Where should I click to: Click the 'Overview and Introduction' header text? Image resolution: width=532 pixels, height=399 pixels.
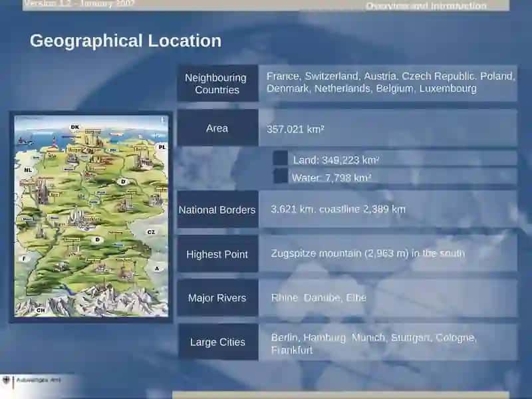pyautogui.click(x=426, y=6)
